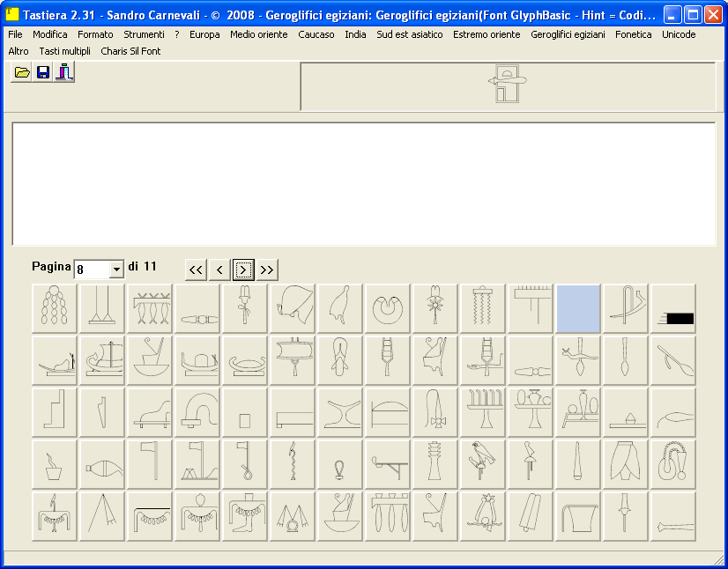The width and height of the screenshot is (728, 569).
Task: Open the Estremo oriente menu
Action: 487,34
